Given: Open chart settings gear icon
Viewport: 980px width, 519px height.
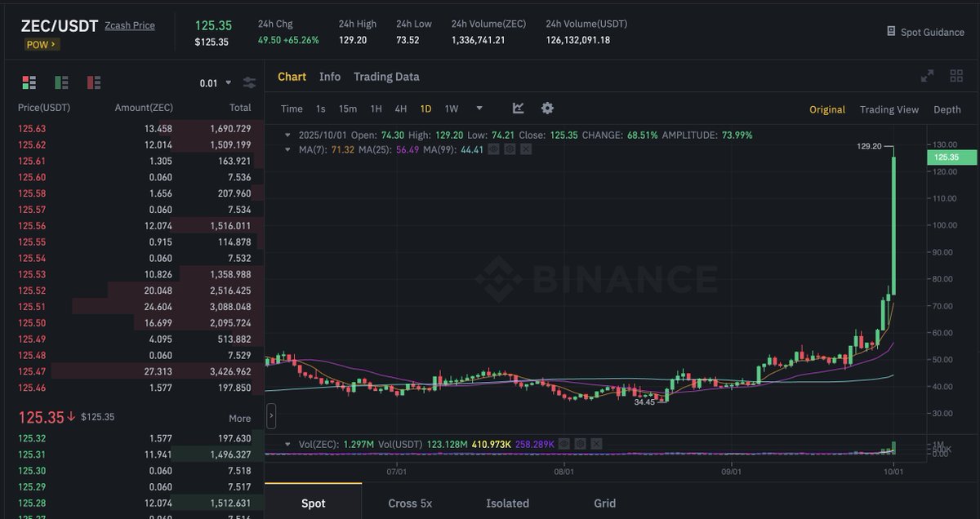Looking at the screenshot, I should (x=547, y=109).
